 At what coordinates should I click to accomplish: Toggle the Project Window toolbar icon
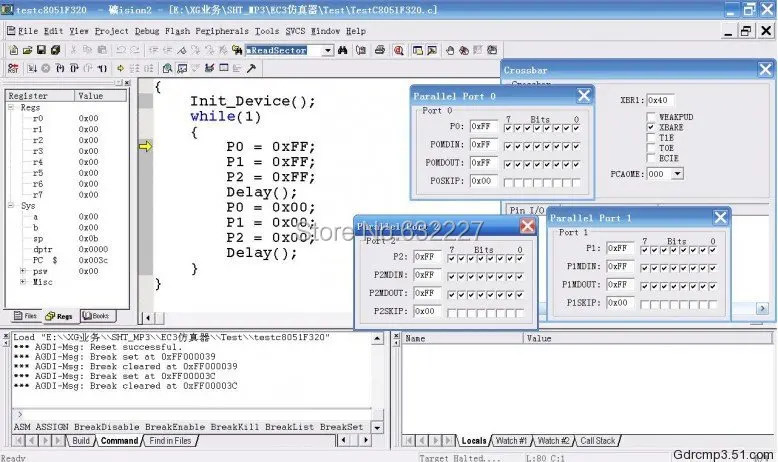click(x=418, y=50)
